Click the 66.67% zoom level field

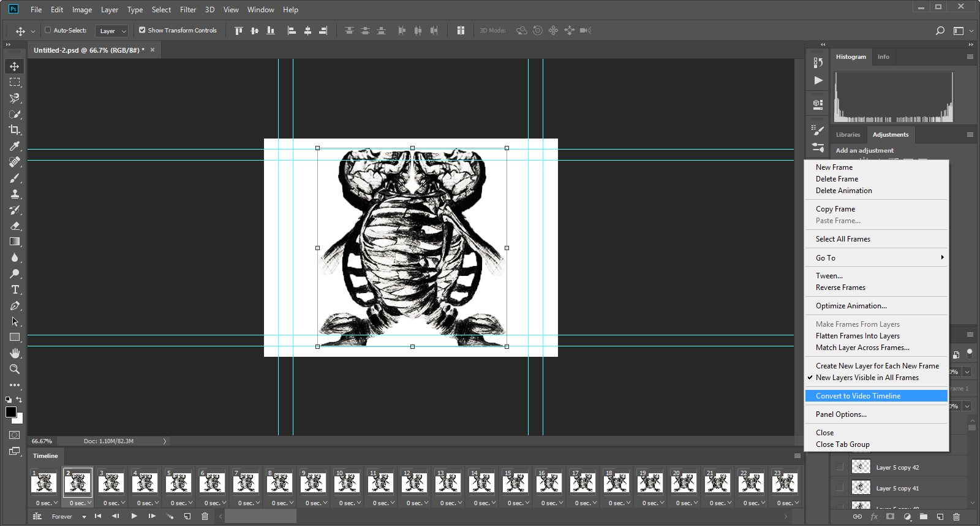42,441
